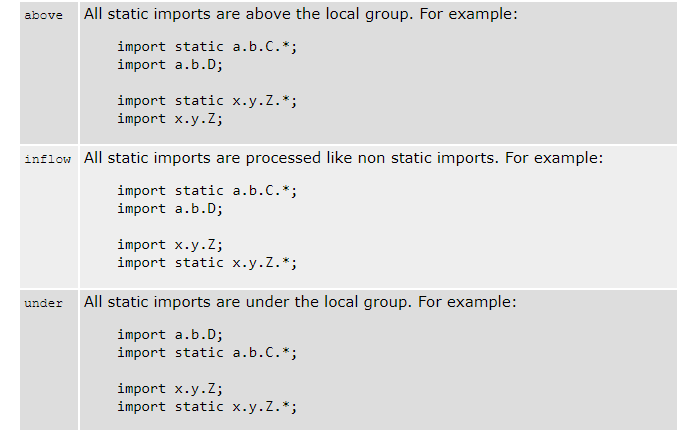This screenshot has height=430, width=677.
Task: Click "import a.b.D;" in the inflow example
Action: [x=170, y=209]
